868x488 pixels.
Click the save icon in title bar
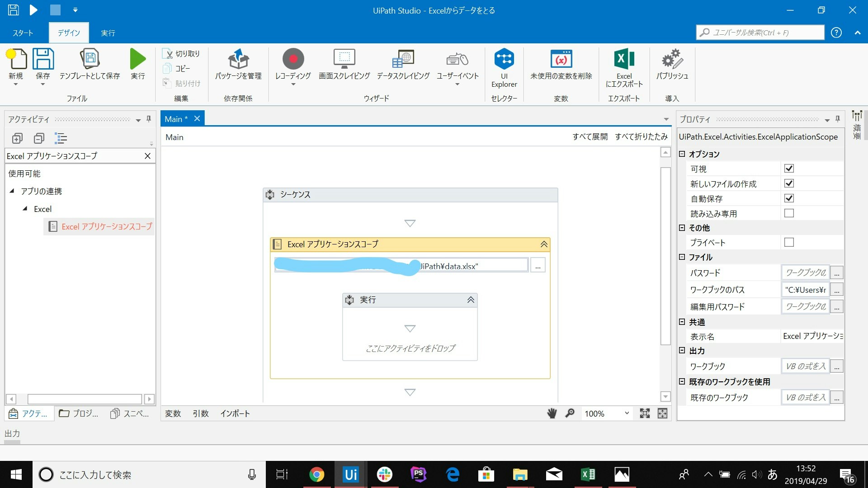[14, 10]
